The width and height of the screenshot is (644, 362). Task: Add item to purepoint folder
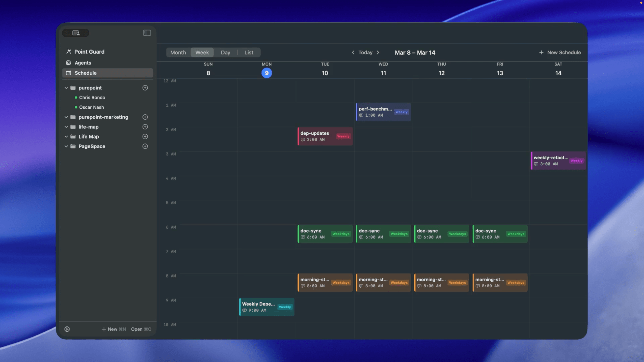(145, 88)
